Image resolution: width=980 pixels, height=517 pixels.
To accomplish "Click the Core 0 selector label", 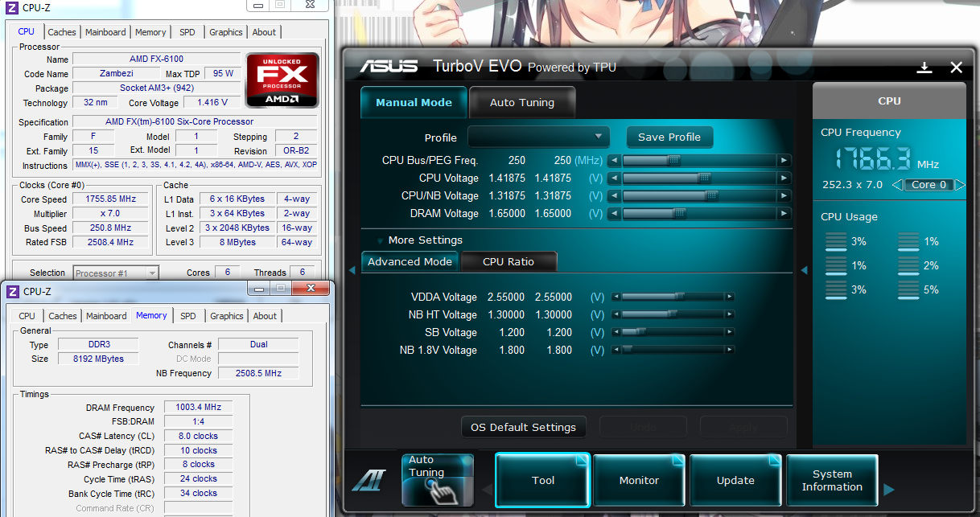I will pyautogui.click(x=928, y=185).
